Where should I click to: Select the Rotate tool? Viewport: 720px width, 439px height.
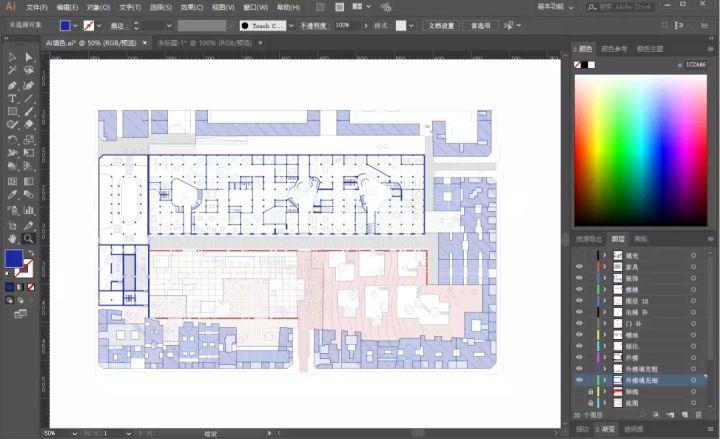12,139
